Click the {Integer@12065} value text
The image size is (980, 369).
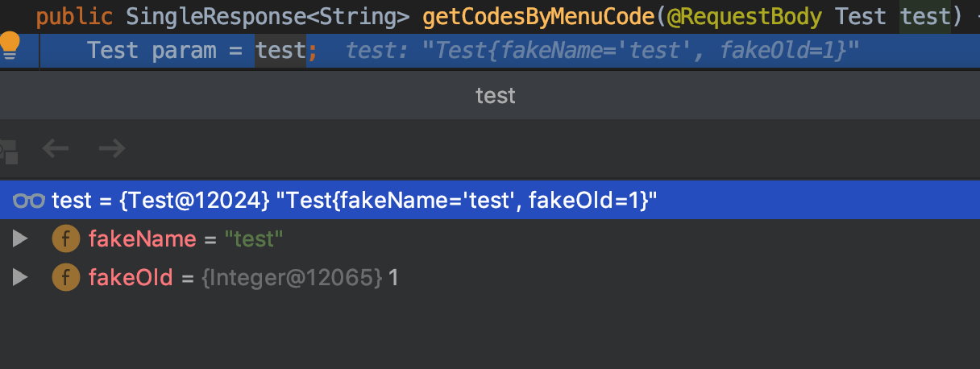click(292, 278)
